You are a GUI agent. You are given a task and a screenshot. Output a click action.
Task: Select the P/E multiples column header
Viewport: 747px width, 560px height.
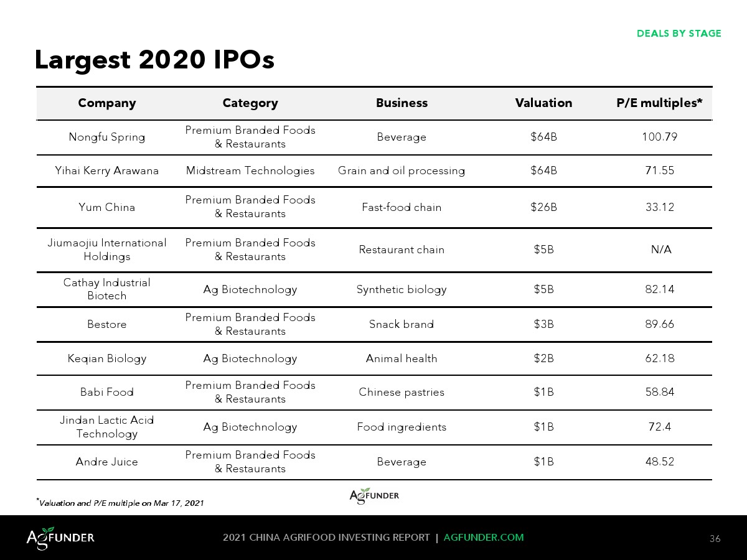(659, 103)
